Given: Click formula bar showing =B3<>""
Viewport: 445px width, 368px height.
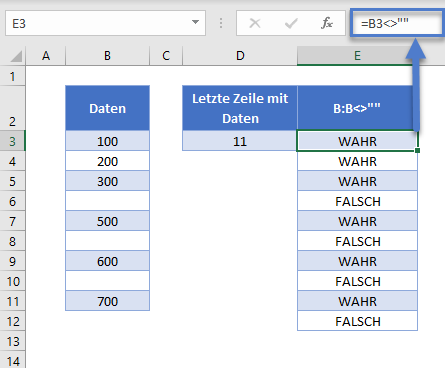Looking at the screenshot, I should (x=397, y=23).
